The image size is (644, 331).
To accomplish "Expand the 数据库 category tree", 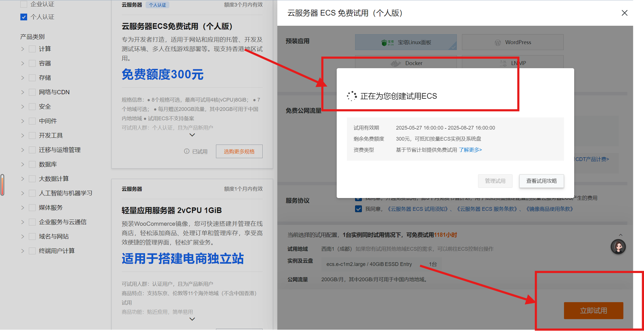I will pos(23,164).
